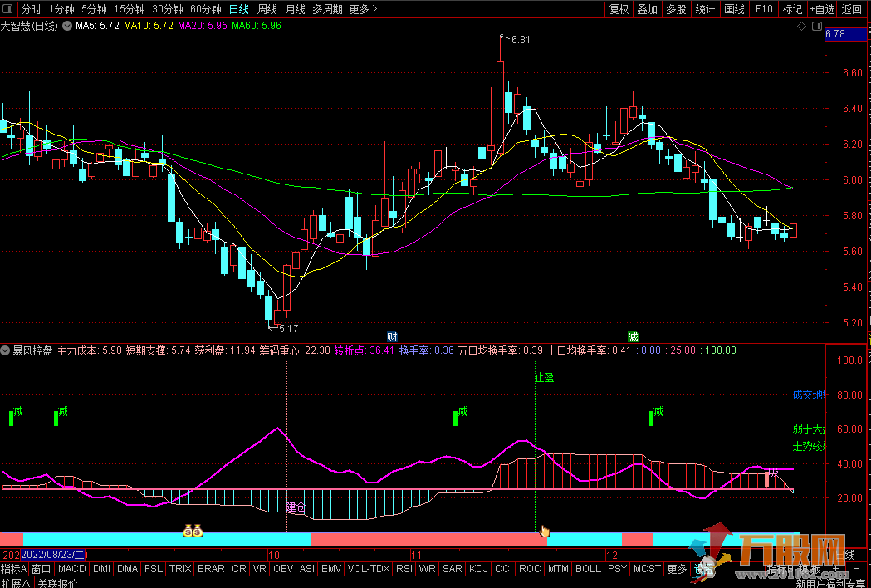Select the 月线 monthly chart tab
This screenshot has height=588, width=871.
pyautogui.click(x=295, y=9)
